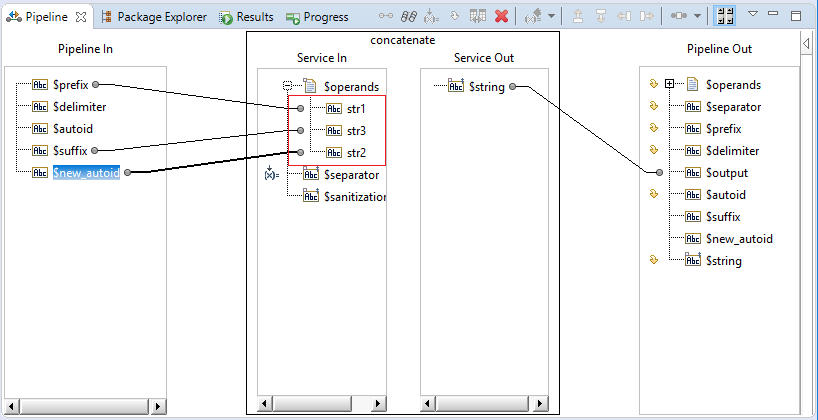Click drop arrow icon beside Pipeline Out $operands
This screenshot has width=818, height=420.
click(x=653, y=83)
